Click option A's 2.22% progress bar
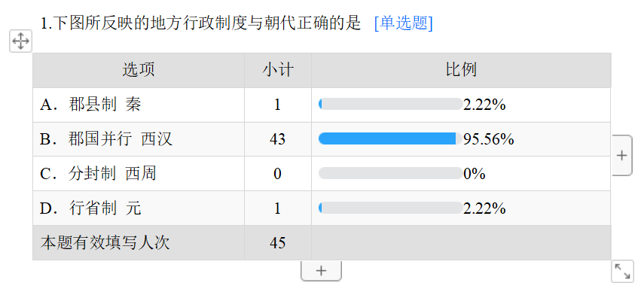 390,105
